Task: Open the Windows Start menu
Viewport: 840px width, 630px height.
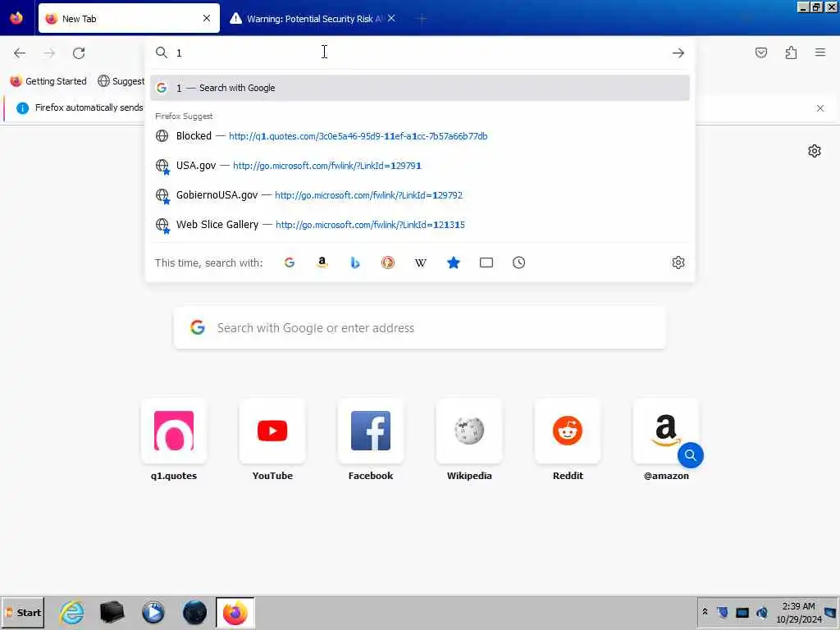Action: pyautogui.click(x=23, y=612)
